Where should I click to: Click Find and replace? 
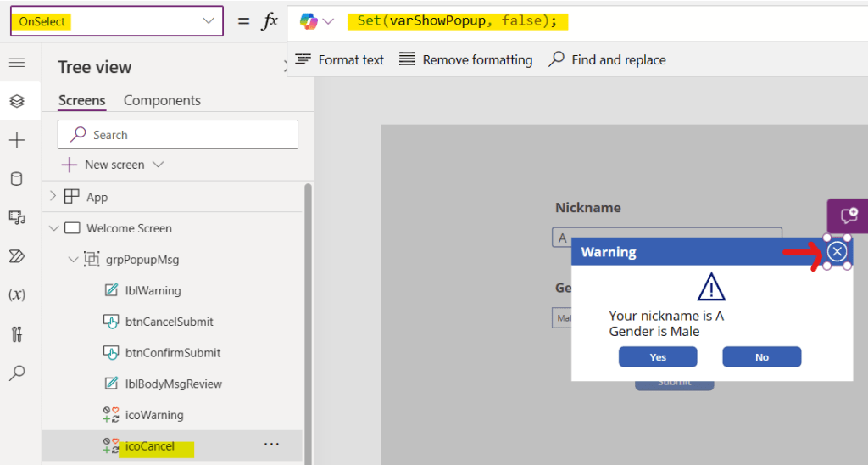[x=607, y=59]
